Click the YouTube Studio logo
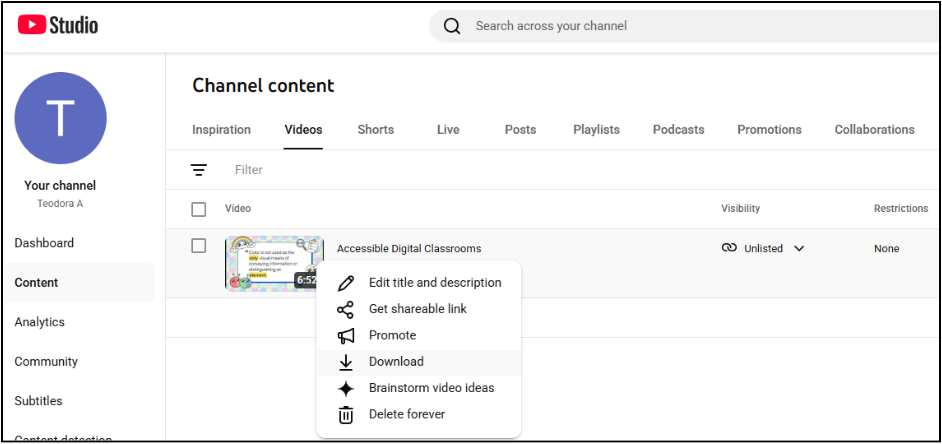Screen dimensions: 942x444 58,26
